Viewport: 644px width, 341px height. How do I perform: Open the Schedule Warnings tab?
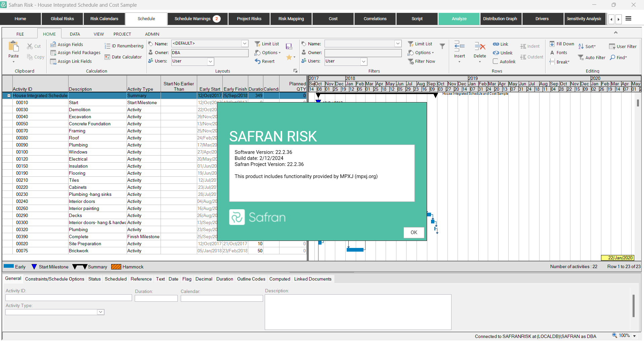click(197, 19)
